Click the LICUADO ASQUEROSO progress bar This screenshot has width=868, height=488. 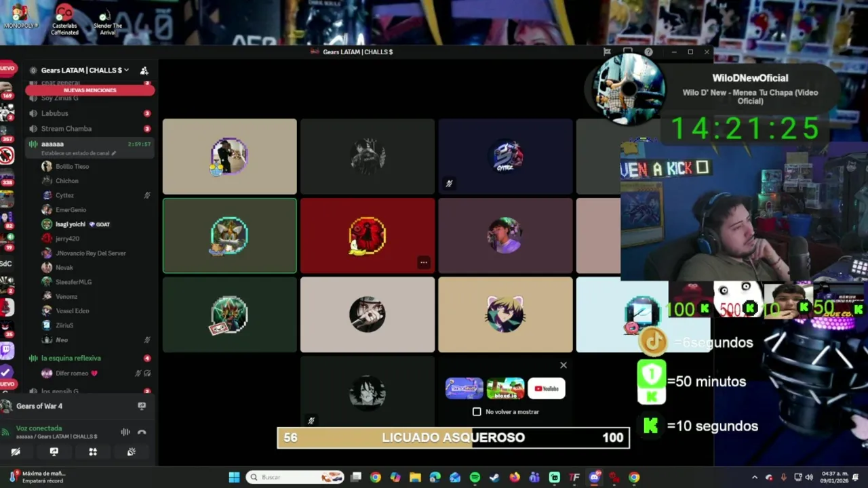pyautogui.click(x=453, y=438)
